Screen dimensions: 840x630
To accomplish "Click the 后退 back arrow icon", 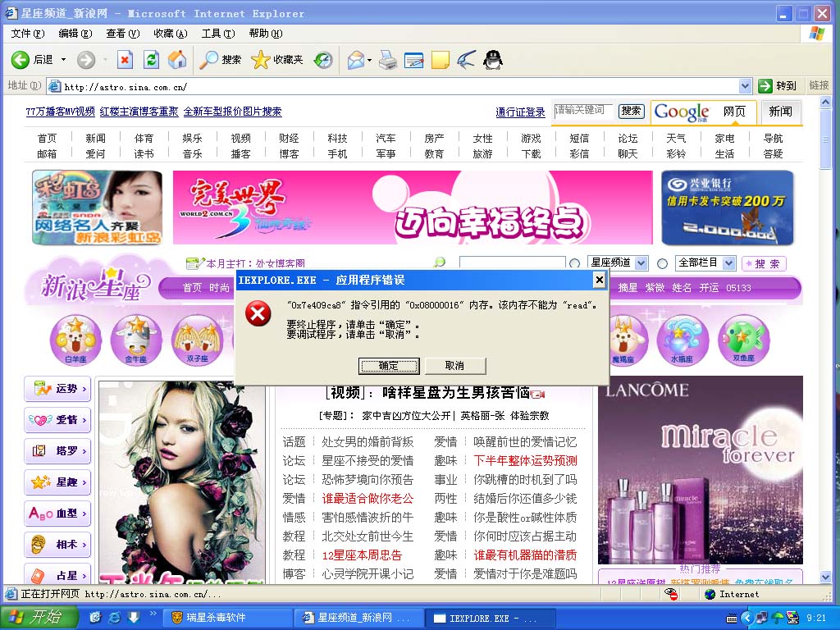I will tap(21, 60).
